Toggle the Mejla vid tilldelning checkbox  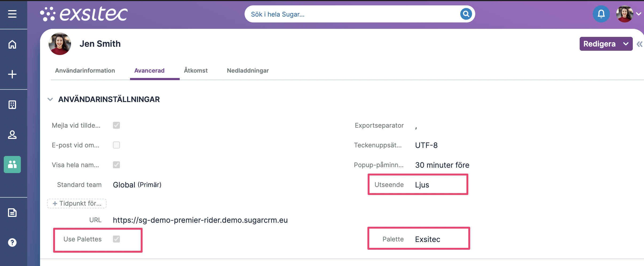tap(116, 125)
